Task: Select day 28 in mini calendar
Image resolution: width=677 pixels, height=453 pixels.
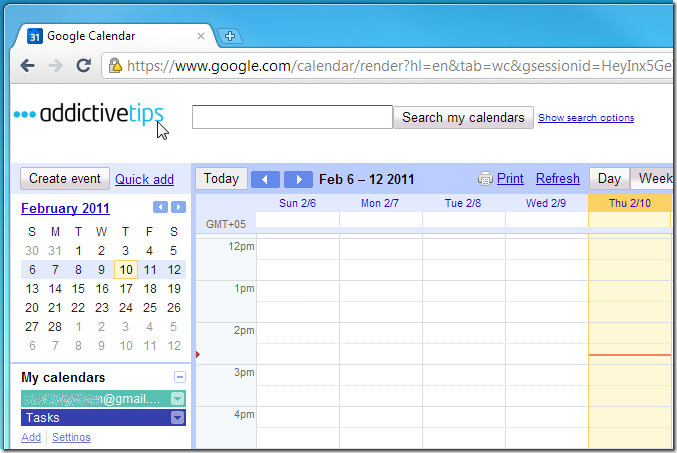Action: [55, 327]
